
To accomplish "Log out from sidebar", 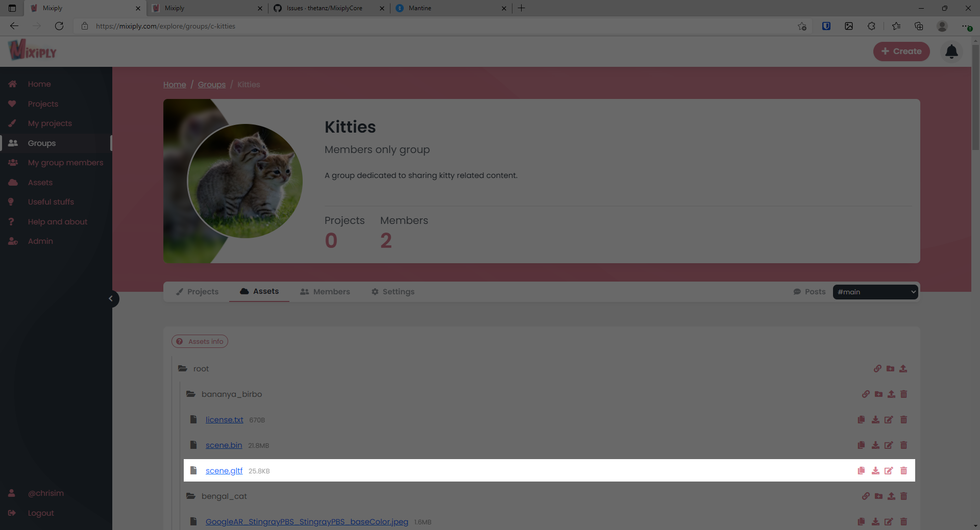I will pos(41,513).
